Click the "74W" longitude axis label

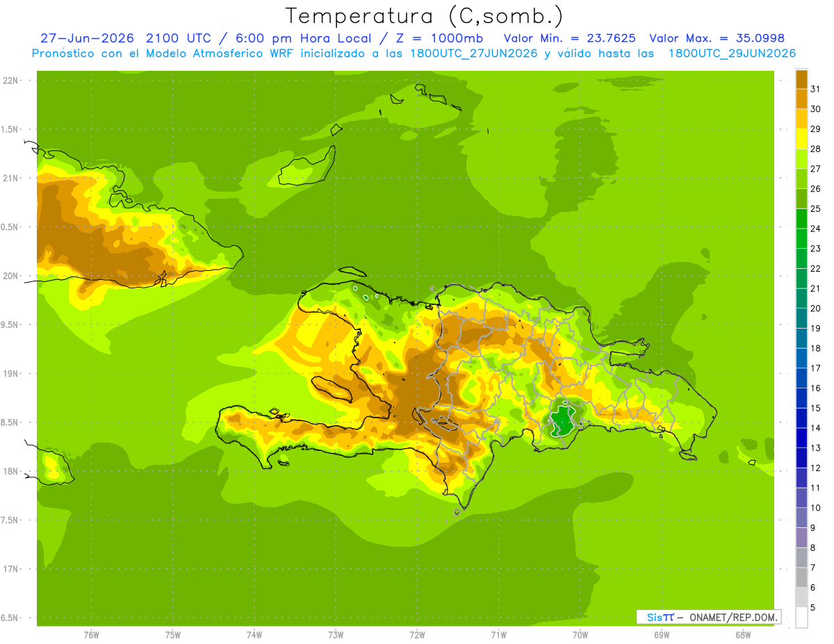click(254, 635)
